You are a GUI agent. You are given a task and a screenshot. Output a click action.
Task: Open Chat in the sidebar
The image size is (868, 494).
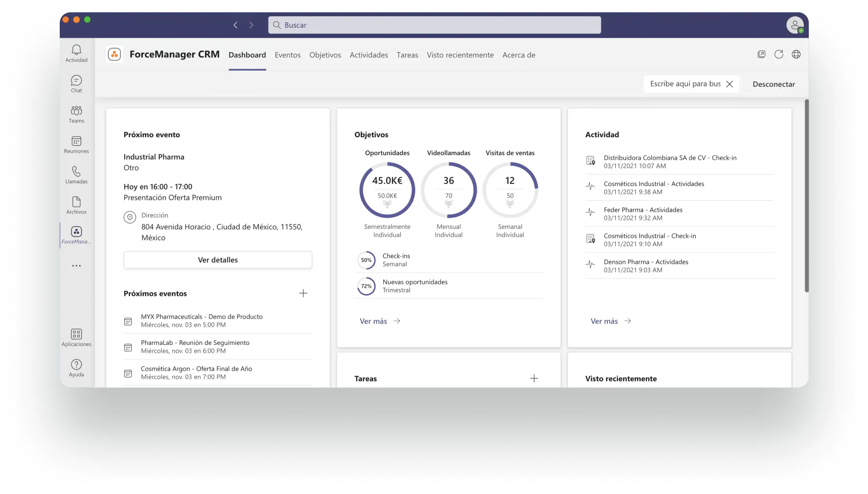coord(76,84)
